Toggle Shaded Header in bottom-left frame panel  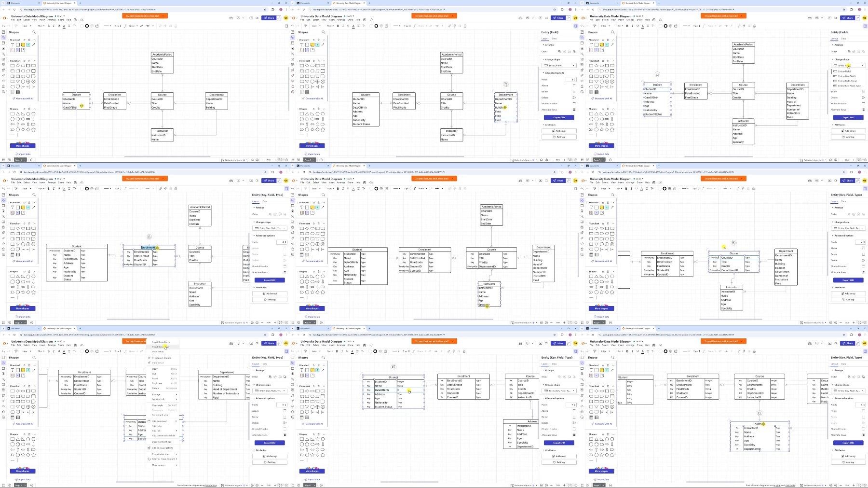click(285, 429)
